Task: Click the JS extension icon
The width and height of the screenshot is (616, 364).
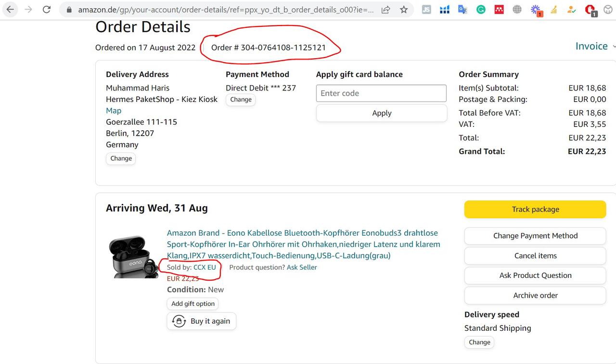Action: (x=426, y=10)
